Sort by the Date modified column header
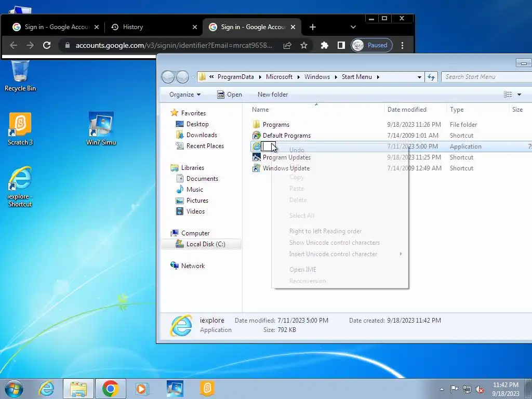The height and width of the screenshot is (399, 532). (x=415, y=110)
